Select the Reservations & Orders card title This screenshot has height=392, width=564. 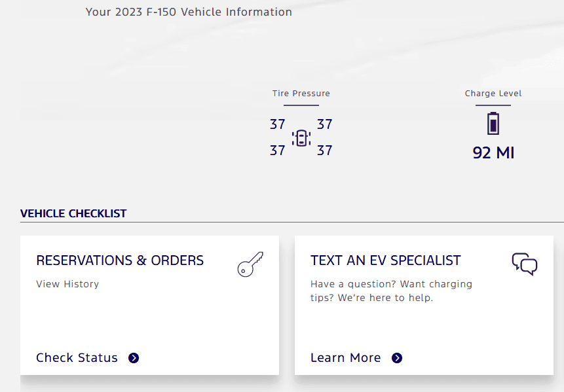pyautogui.click(x=120, y=260)
